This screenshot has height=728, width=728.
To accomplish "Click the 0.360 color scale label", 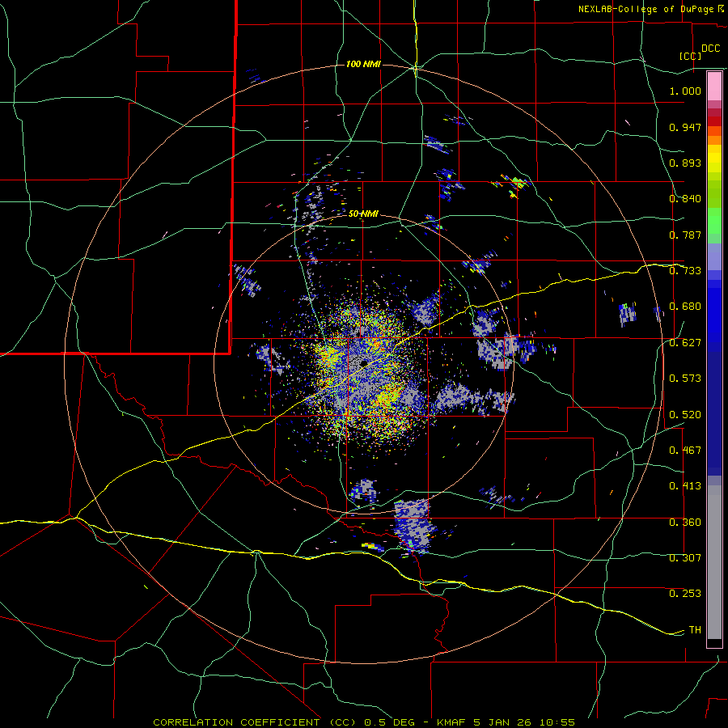I will [685, 523].
